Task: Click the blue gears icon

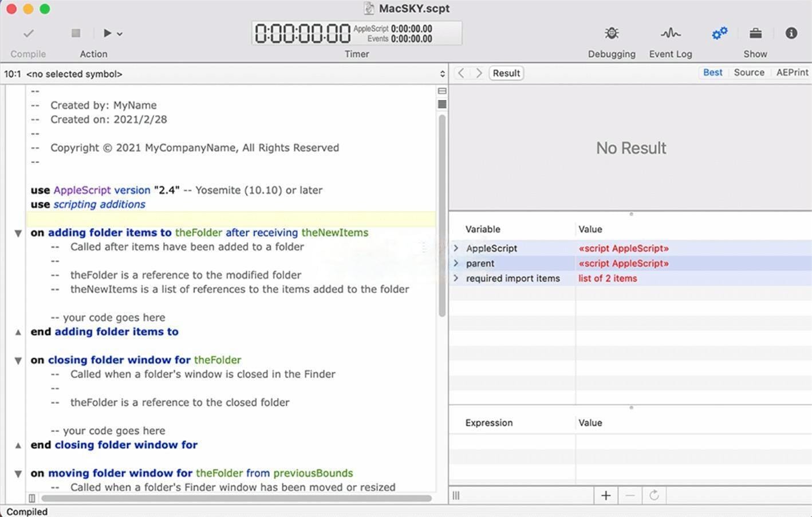Action: (719, 33)
